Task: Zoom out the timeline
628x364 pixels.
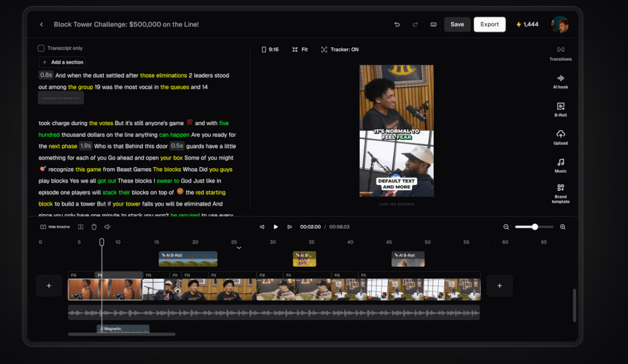Action: pyautogui.click(x=506, y=227)
